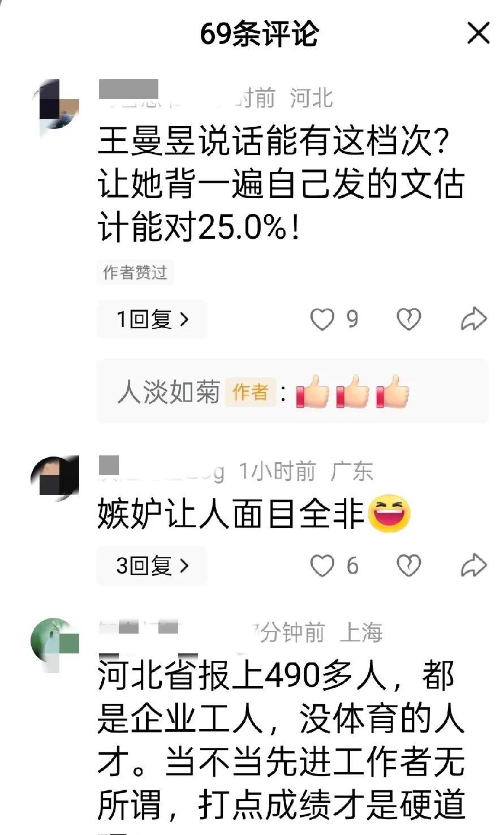Select the 王曼昱说话能有这档次 comment text
This screenshot has width=504, height=835.
point(281,184)
